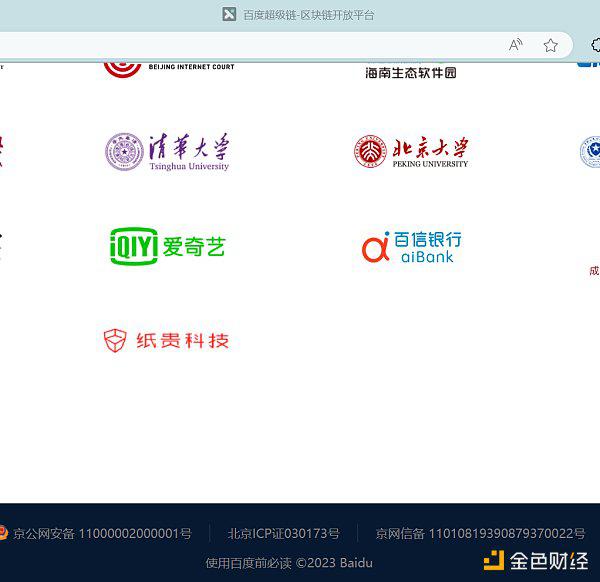Viewport: 600px width, 582px height.
Task: Click the police badge icon beside 京公网安备
Action: click(3, 533)
